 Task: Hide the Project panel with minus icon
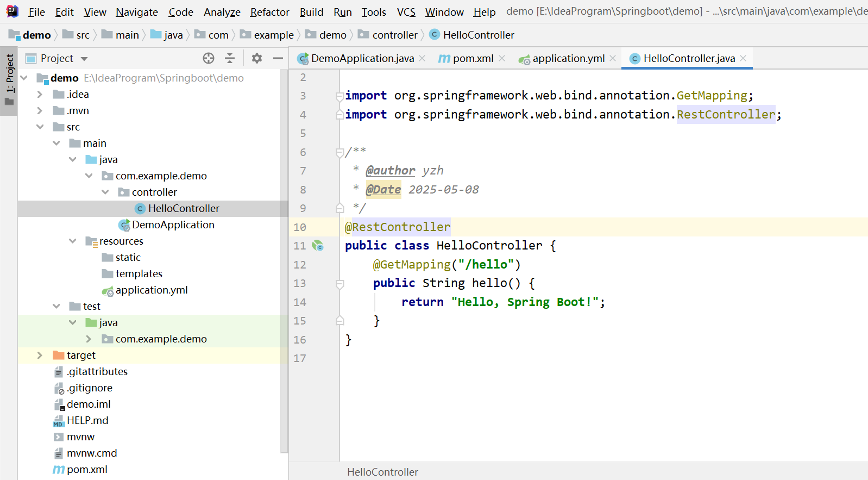(x=278, y=58)
